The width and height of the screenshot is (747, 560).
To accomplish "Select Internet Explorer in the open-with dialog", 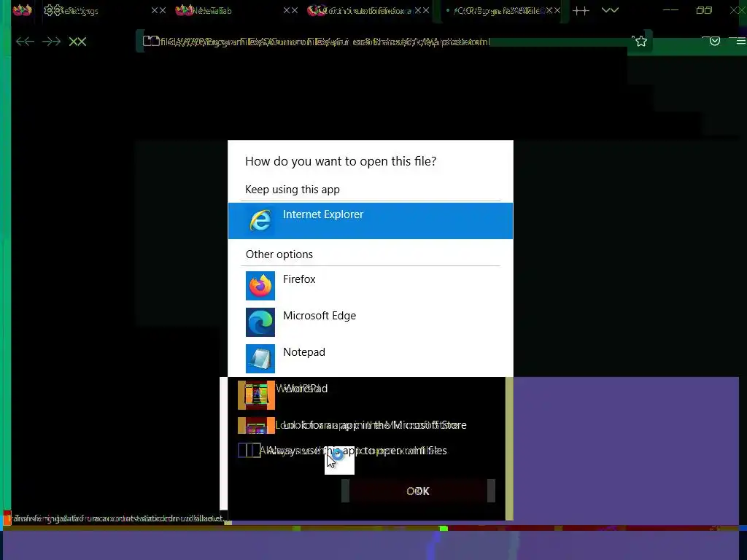I will point(370,221).
